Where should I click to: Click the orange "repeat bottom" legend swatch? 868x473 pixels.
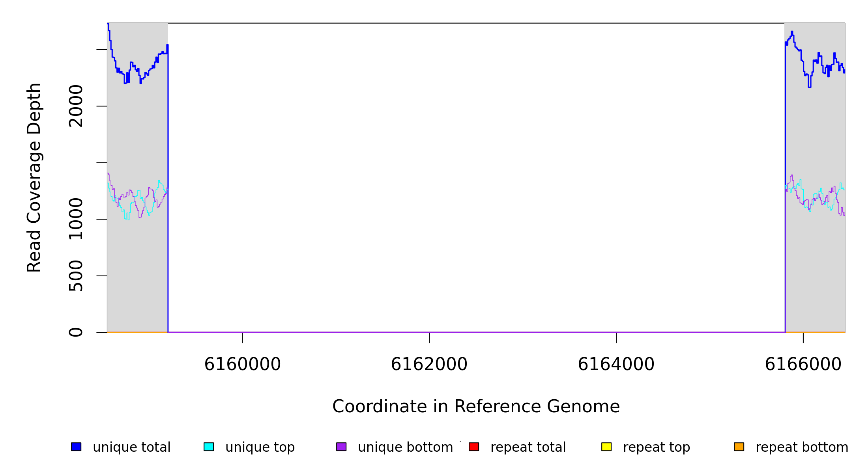click(x=739, y=447)
